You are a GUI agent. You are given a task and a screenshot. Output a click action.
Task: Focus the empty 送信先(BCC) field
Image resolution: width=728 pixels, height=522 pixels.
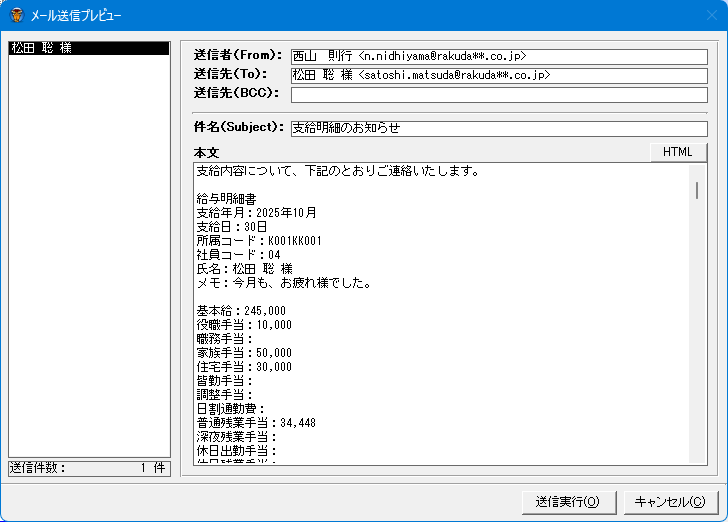coord(498,95)
